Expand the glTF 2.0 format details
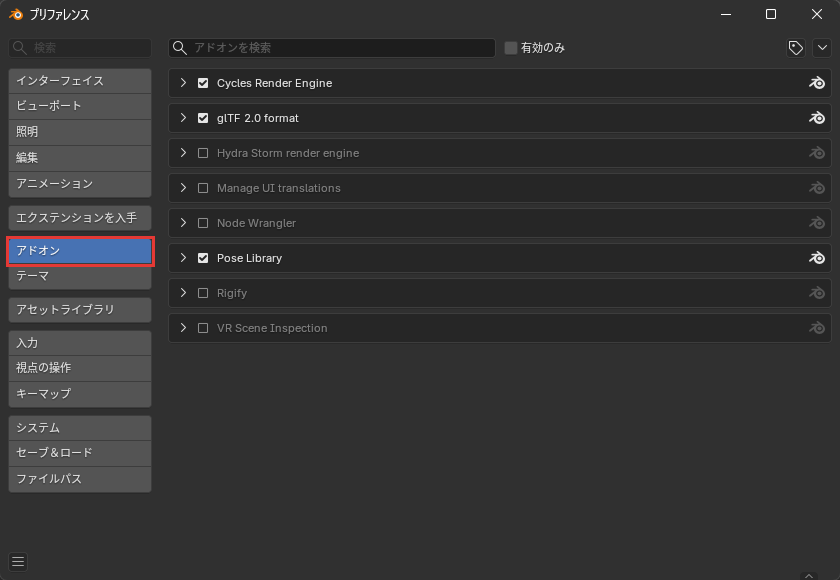Viewport: 840px width, 580px height. (183, 118)
